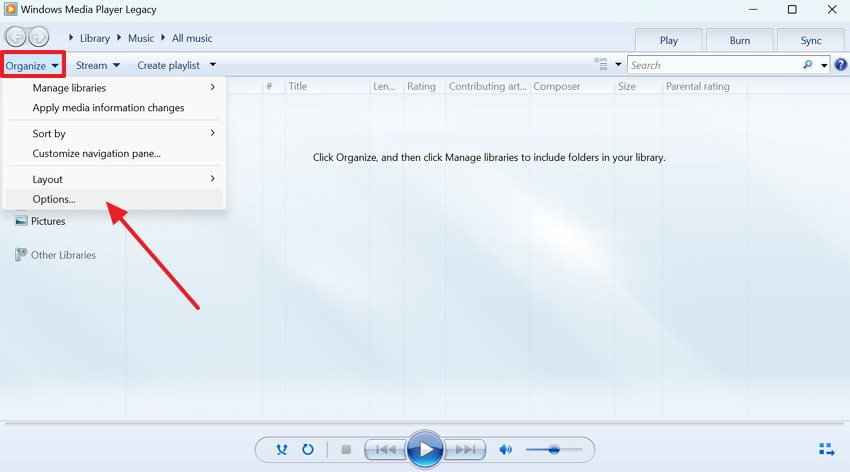850x472 pixels.
Task: Click Library in the breadcrumb
Action: point(94,38)
